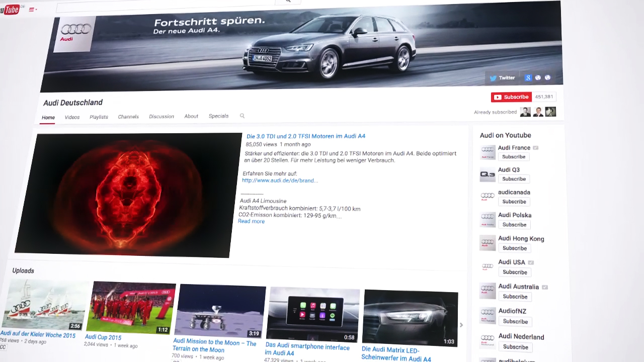Open the Mission to the Moon thumbnail
This screenshot has width=644, height=362.
pos(220,311)
